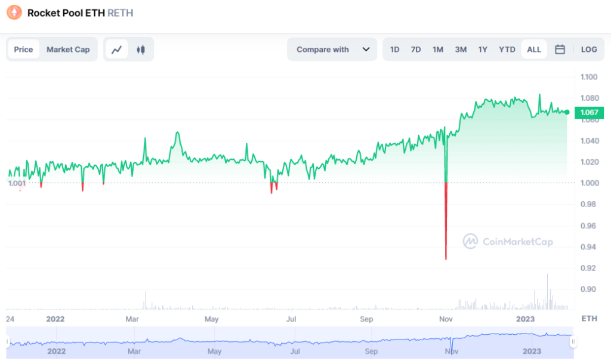This screenshot has width=611, height=364.
Task: Set chart range to 3M
Action: [461, 50]
